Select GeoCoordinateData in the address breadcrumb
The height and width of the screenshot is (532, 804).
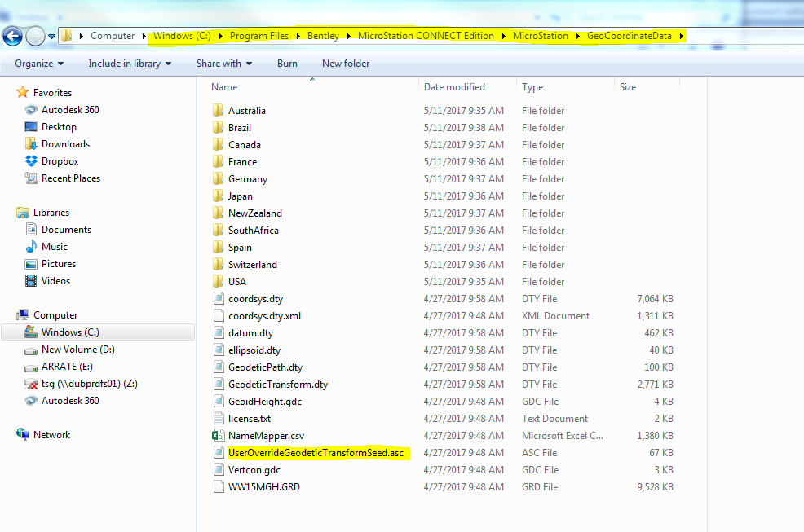pos(630,36)
